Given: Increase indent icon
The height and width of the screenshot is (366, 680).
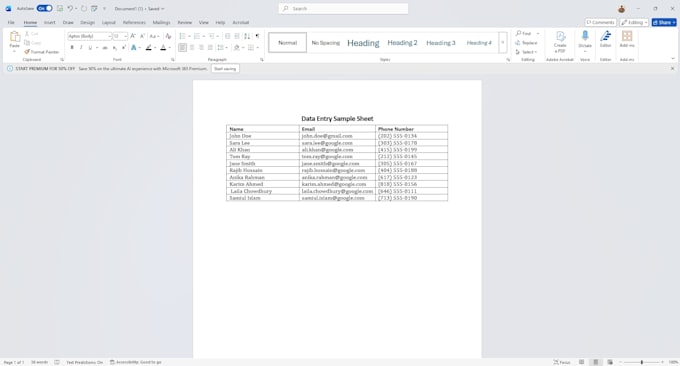Looking at the screenshot, I should (237, 36).
